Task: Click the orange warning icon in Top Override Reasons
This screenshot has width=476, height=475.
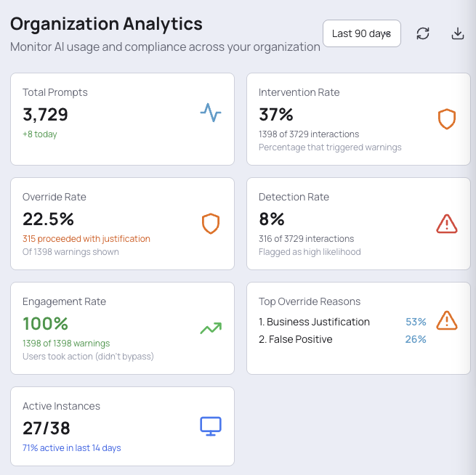Action: (x=446, y=320)
